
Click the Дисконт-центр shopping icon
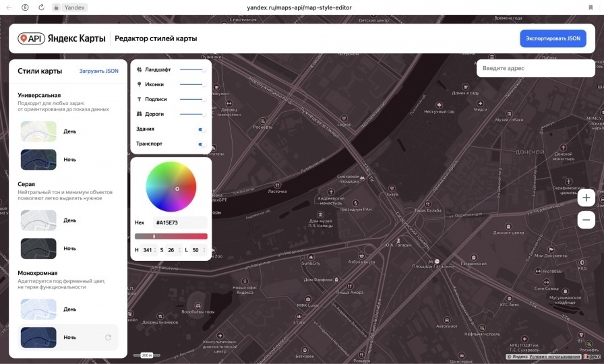[508, 226]
